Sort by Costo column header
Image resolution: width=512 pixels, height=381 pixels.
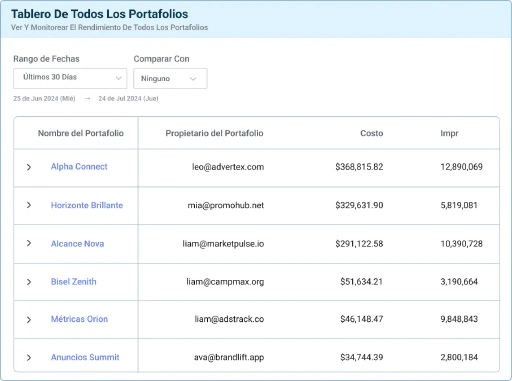[x=372, y=133]
